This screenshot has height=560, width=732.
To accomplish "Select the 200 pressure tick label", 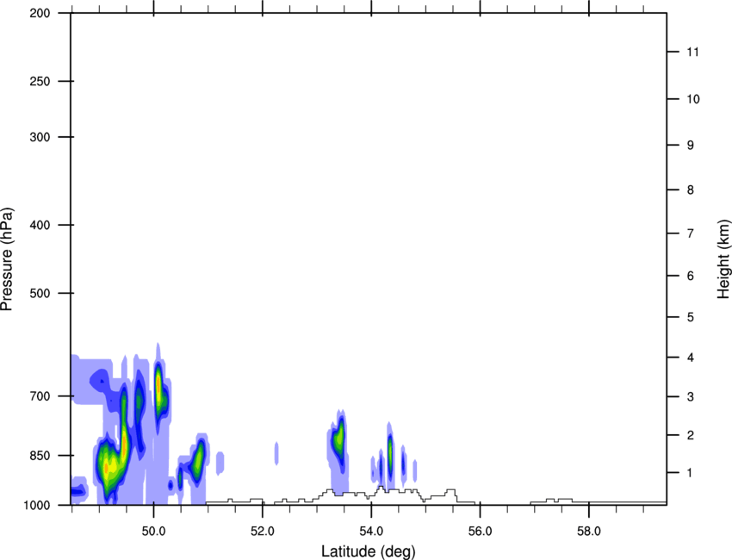I will (x=40, y=13).
